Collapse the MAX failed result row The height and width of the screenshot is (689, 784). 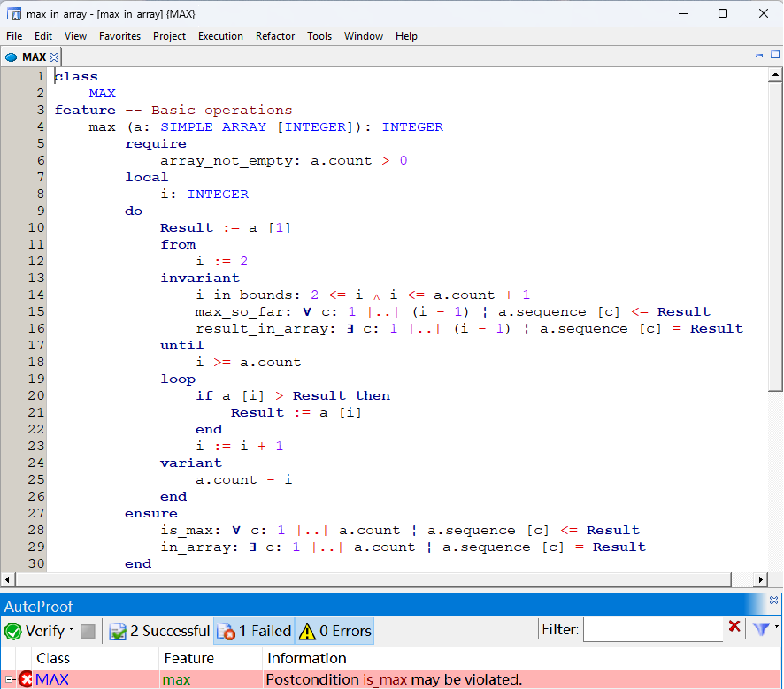(x=9, y=679)
